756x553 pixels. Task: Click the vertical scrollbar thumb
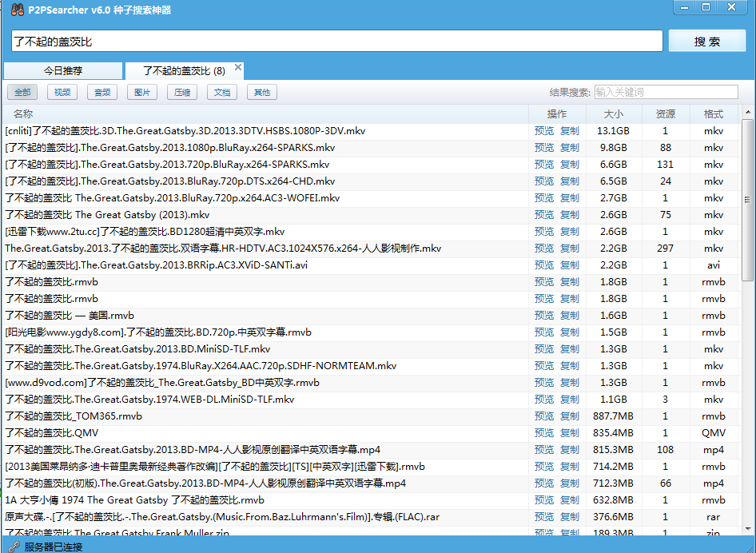[748, 199]
